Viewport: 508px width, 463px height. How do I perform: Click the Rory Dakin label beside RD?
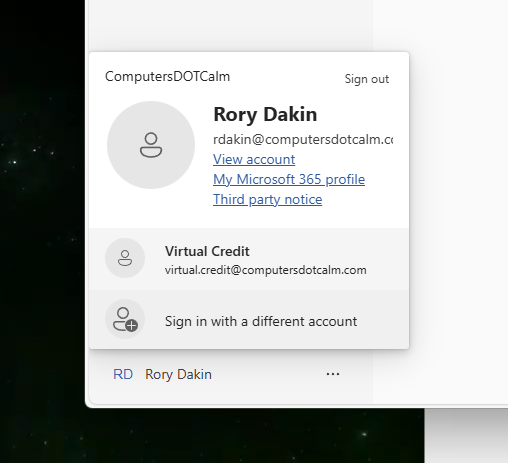coord(178,375)
